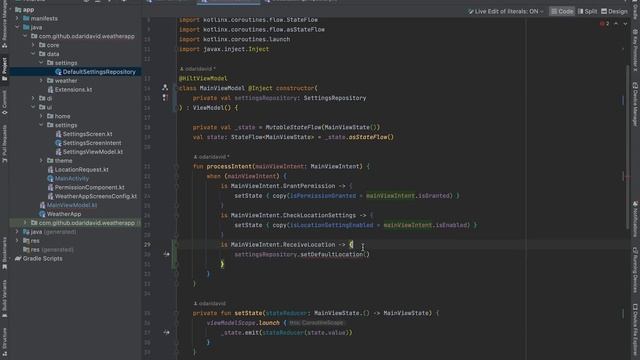Screen dimensions: 640x360
Task: Click viewModelScope.launch call
Action: (x=243, y=322)
